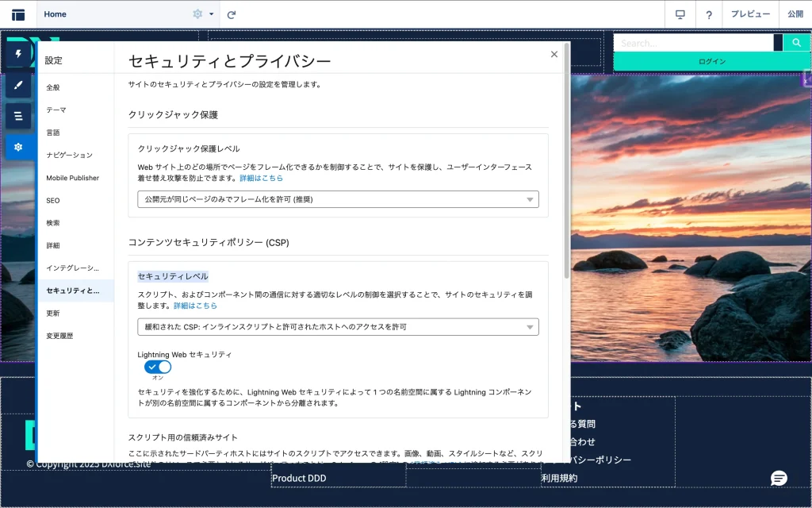Open the Home page dropdown arrow
Image resolution: width=812 pixels, height=508 pixels.
pyautogui.click(x=212, y=14)
